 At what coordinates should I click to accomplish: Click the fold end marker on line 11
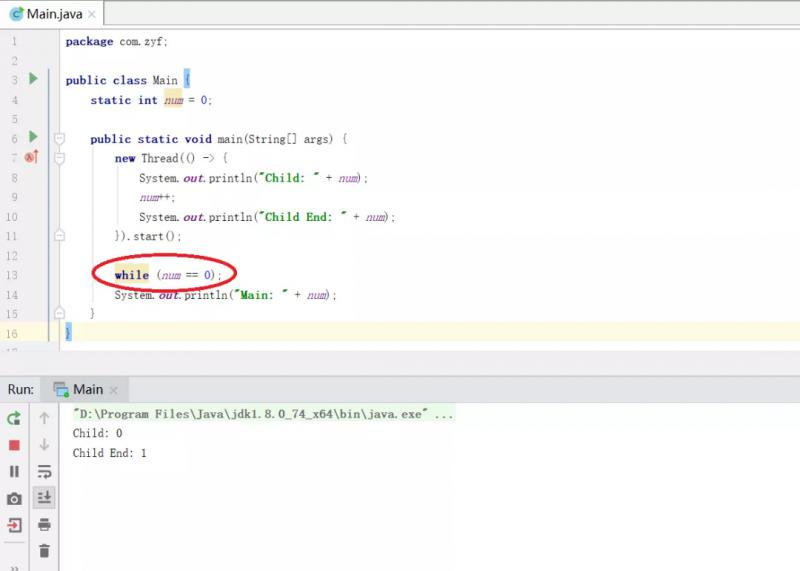pyautogui.click(x=60, y=235)
